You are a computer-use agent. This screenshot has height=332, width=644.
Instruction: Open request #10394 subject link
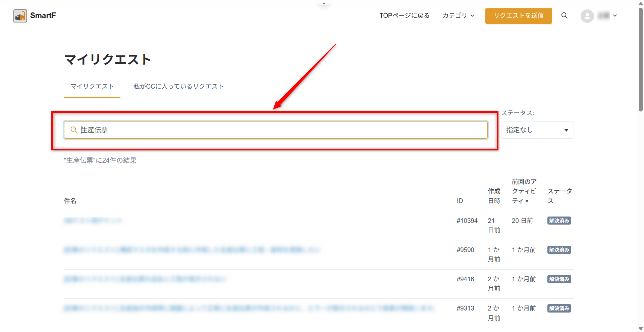[93, 221]
